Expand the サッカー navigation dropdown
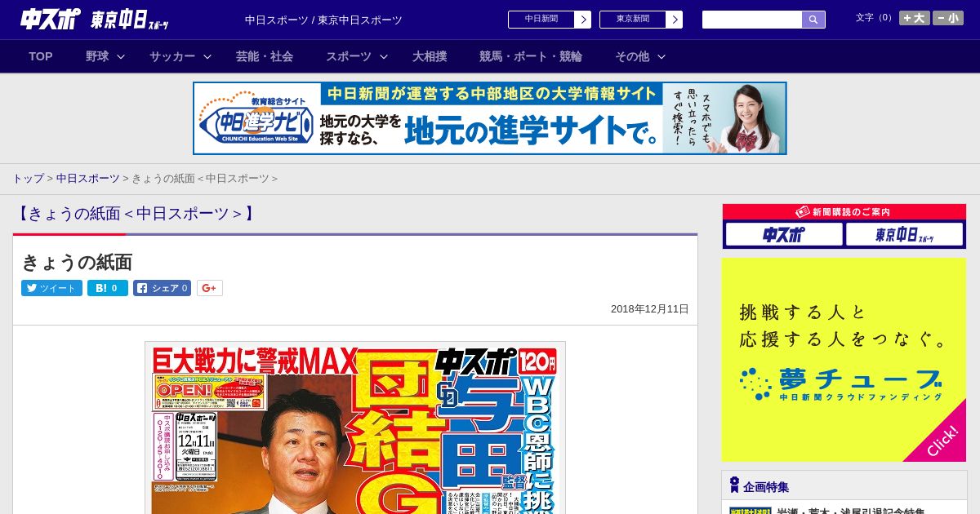 [180, 56]
